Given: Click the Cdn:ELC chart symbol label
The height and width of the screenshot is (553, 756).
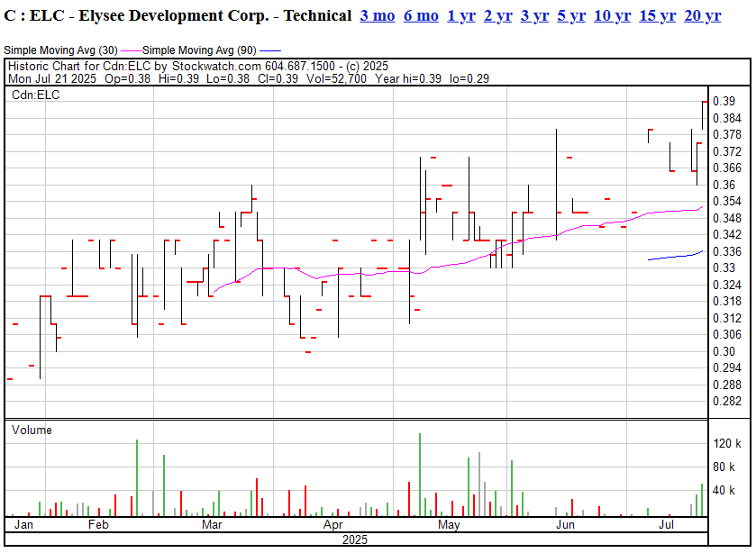Looking at the screenshot, I should tap(36, 95).
